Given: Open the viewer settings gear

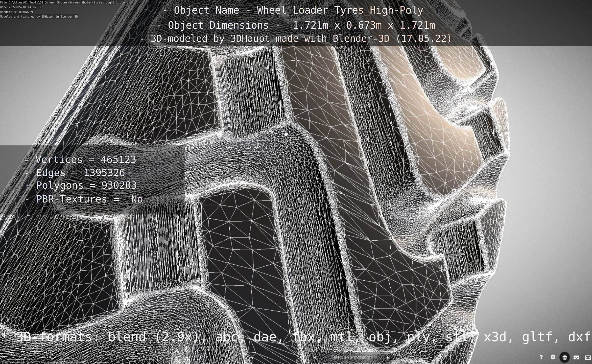Looking at the screenshot, I should pos(553,357).
